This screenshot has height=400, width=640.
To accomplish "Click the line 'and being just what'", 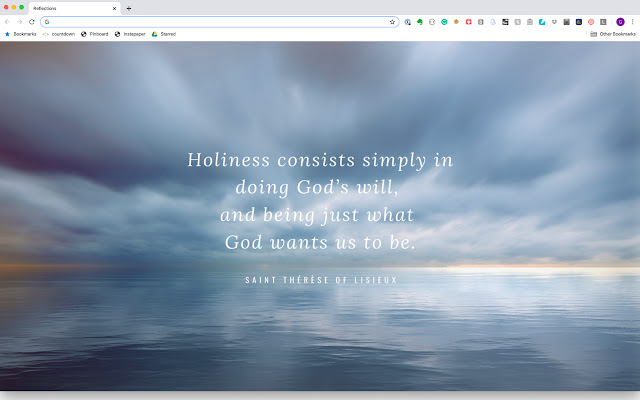I will (x=317, y=215).
